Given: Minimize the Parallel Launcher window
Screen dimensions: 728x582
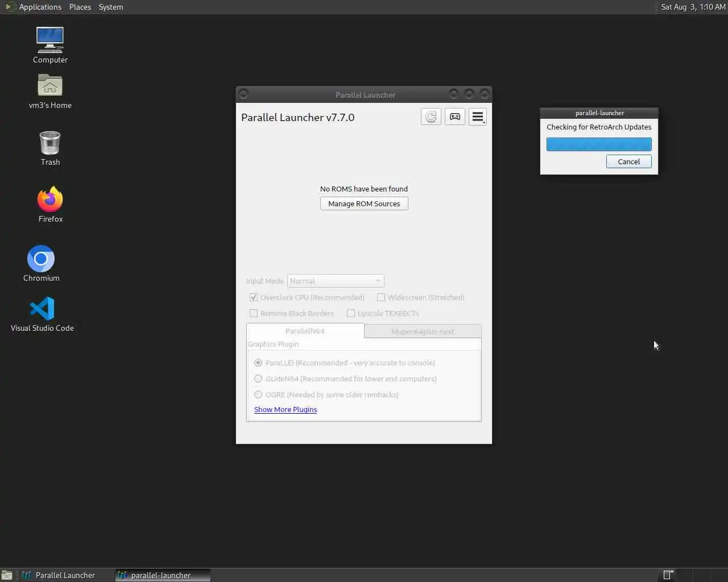Looking at the screenshot, I should 453,94.
